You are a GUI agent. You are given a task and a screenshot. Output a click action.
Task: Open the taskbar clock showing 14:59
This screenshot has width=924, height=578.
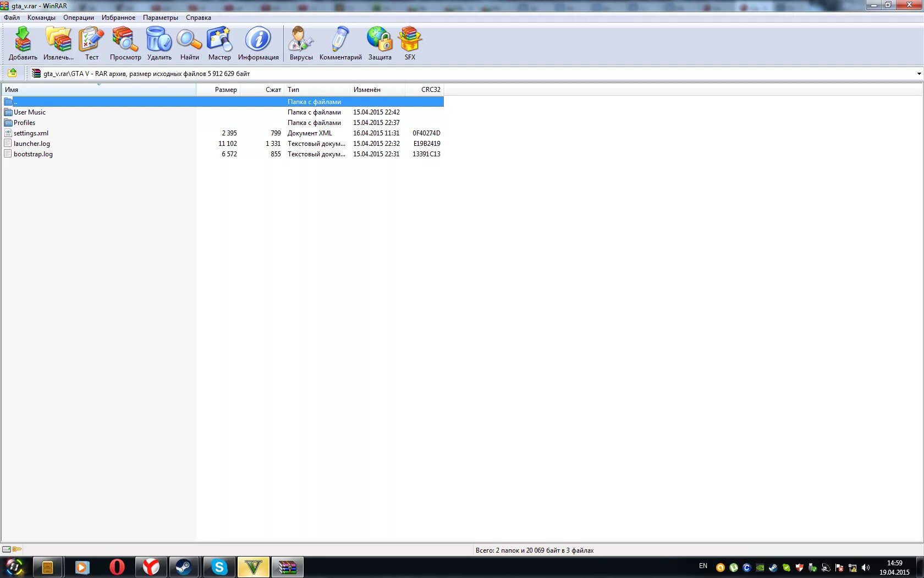pyautogui.click(x=894, y=568)
